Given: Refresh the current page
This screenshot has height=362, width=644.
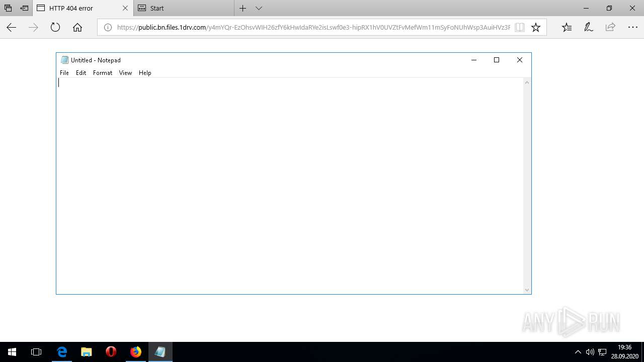Looking at the screenshot, I should pyautogui.click(x=55, y=28).
